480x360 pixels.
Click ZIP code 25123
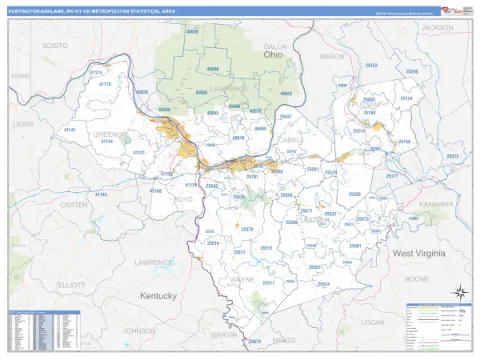pyautogui.click(x=371, y=65)
